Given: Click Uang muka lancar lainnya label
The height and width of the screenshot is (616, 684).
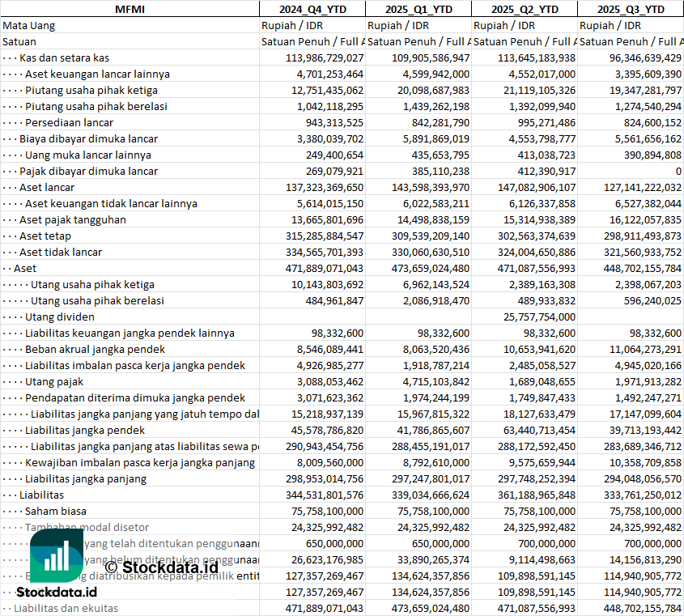Looking at the screenshot, I should [x=88, y=155].
